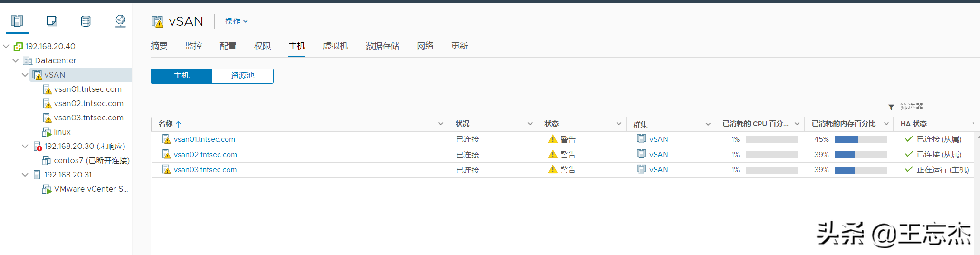Viewport: 980px width, 255px height.
Task: Click 39% memory usage bar for vsan02
Action: pyautogui.click(x=860, y=155)
